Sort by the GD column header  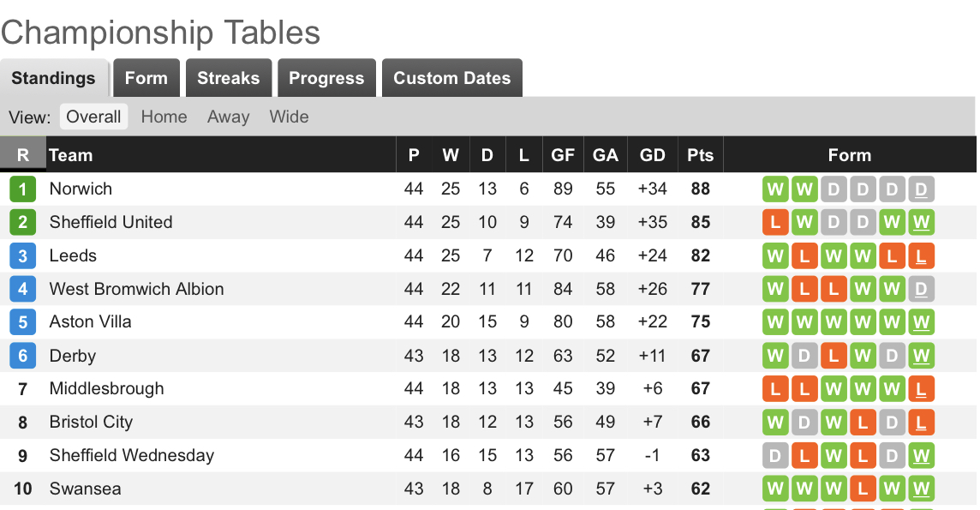click(x=652, y=155)
